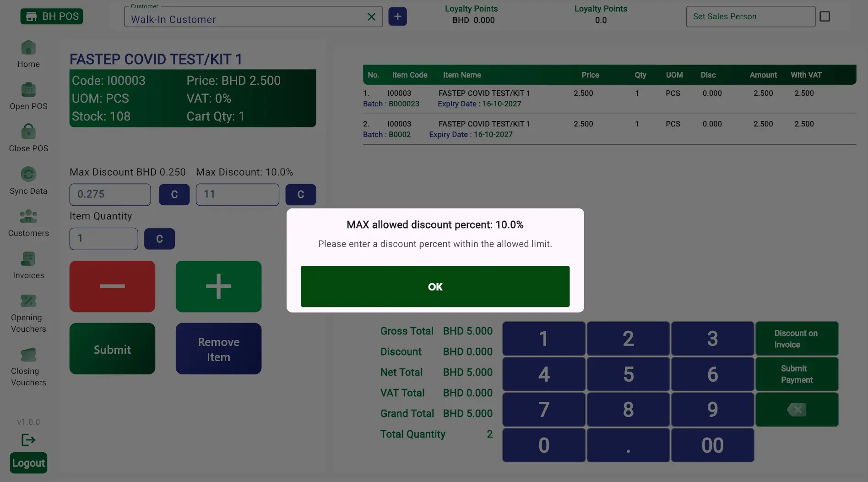The width and height of the screenshot is (868, 482).
Task: Click the Submit Payment button
Action: tap(797, 374)
